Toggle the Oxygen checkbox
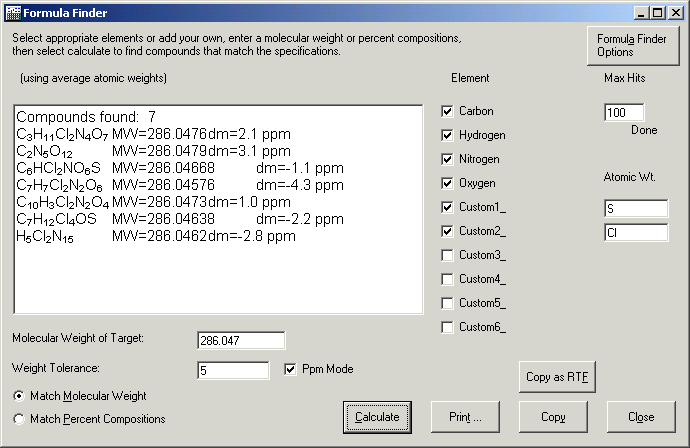The width and height of the screenshot is (690, 448). point(447,183)
